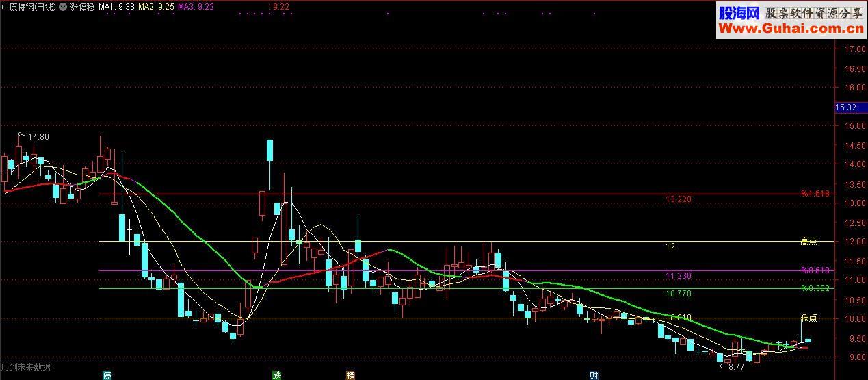
Task: Click the 14.80 high price annotation
Action: tap(38, 136)
